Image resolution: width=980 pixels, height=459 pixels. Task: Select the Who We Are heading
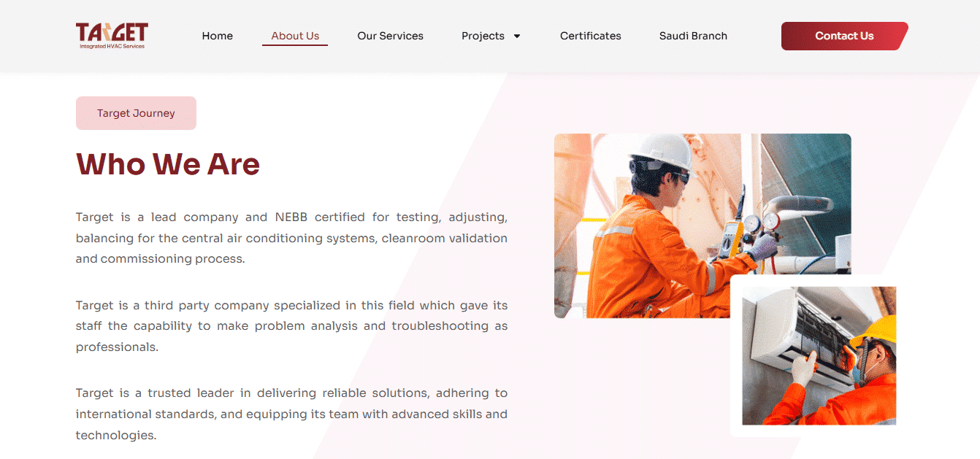click(x=168, y=164)
